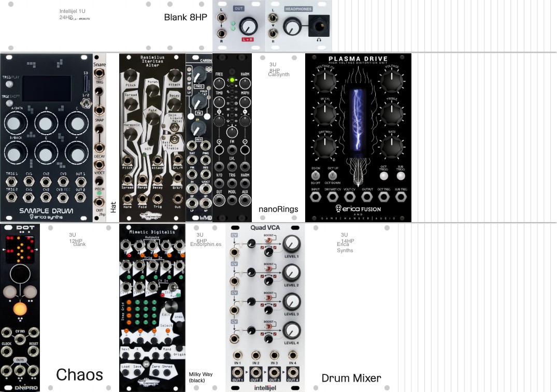
Task: Click the CV3 REC jack on Sample Drum
Action: [x=63, y=197]
